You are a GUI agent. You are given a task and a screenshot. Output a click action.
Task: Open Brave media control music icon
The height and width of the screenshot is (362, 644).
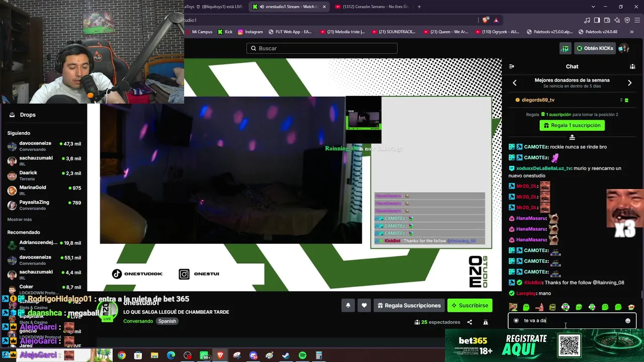pyautogui.click(x=587, y=20)
